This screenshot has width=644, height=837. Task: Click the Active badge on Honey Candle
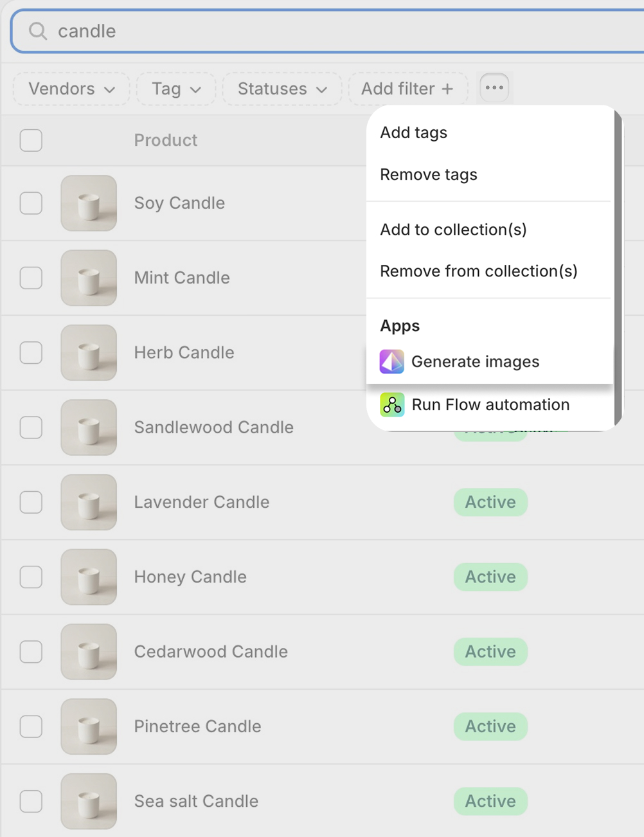(x=490, y=577)
